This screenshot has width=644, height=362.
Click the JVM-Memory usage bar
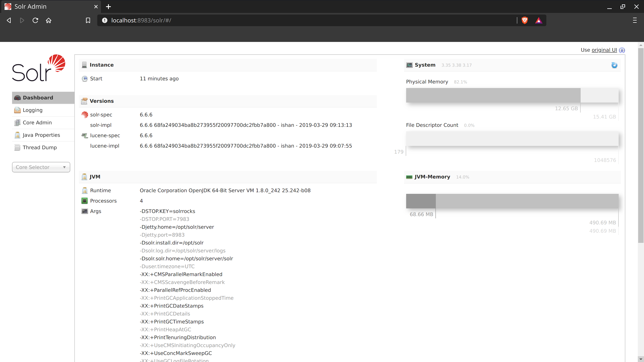pos(512,201)
